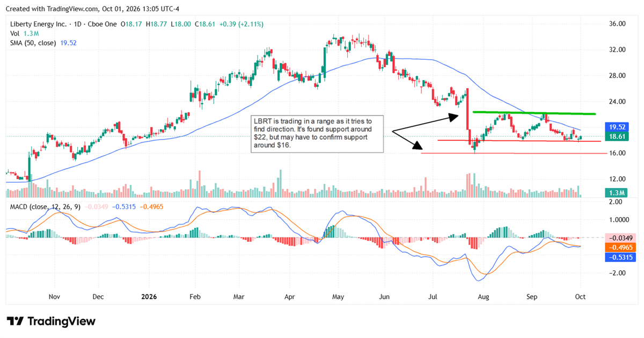Viewport: 644px width, 338px height.
Task: Click the Dec date axis label
Action: tap(98, 297)
